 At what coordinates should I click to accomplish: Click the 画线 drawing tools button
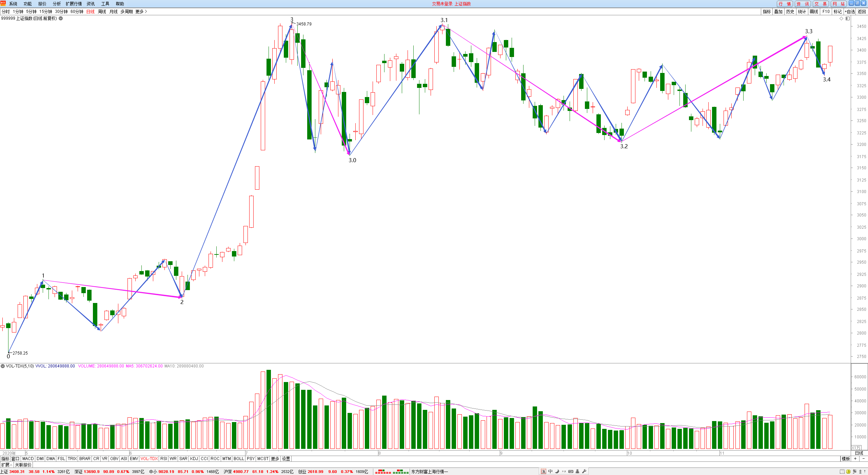[x=814, y=12]
